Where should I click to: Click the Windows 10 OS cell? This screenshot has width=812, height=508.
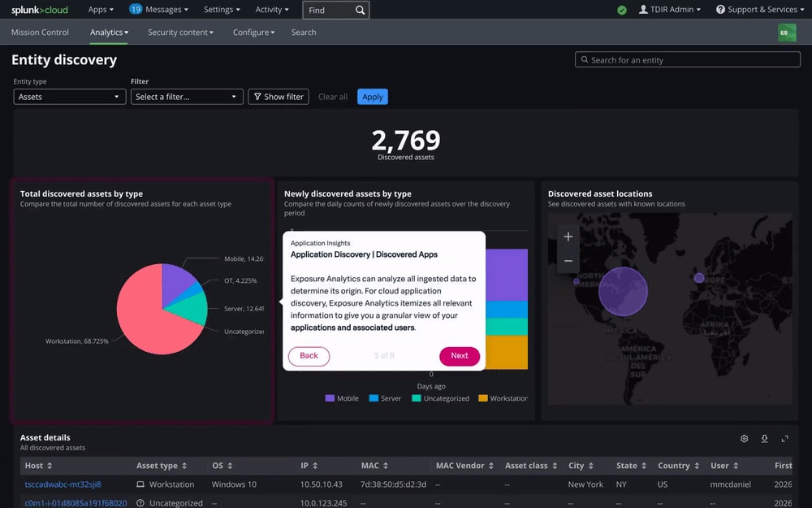234,484
